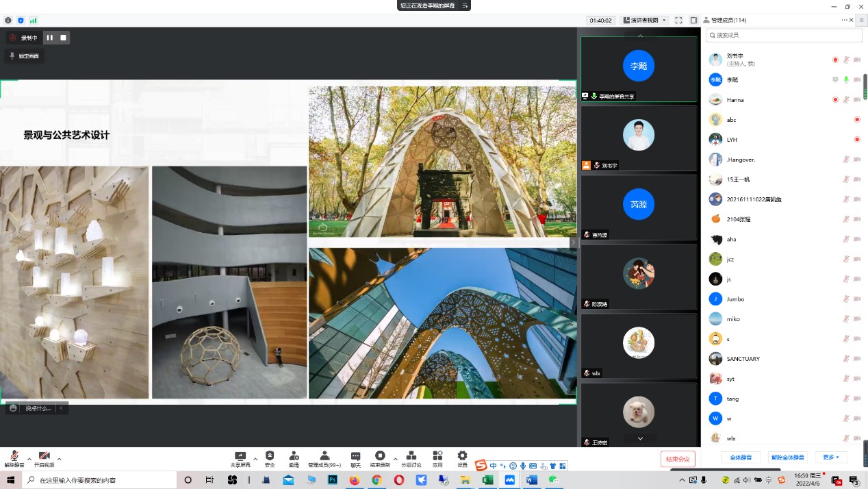Open the 聊天 chat icon

click(355, 456)
